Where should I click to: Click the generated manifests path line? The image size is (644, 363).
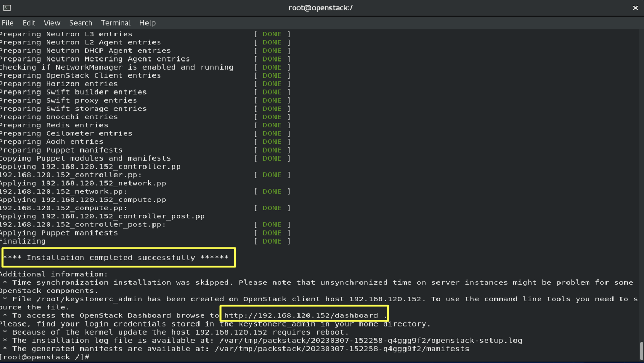tap(236, 349)
